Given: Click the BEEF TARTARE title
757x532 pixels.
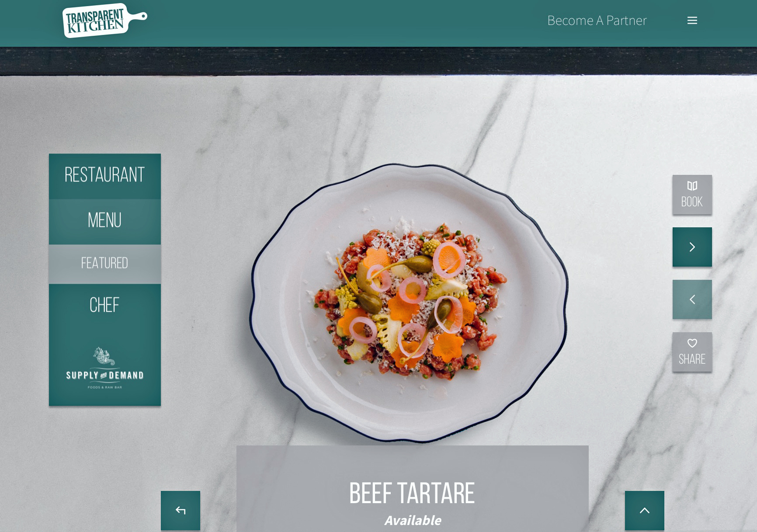Looking at the screenshot, I should (412, 494).
